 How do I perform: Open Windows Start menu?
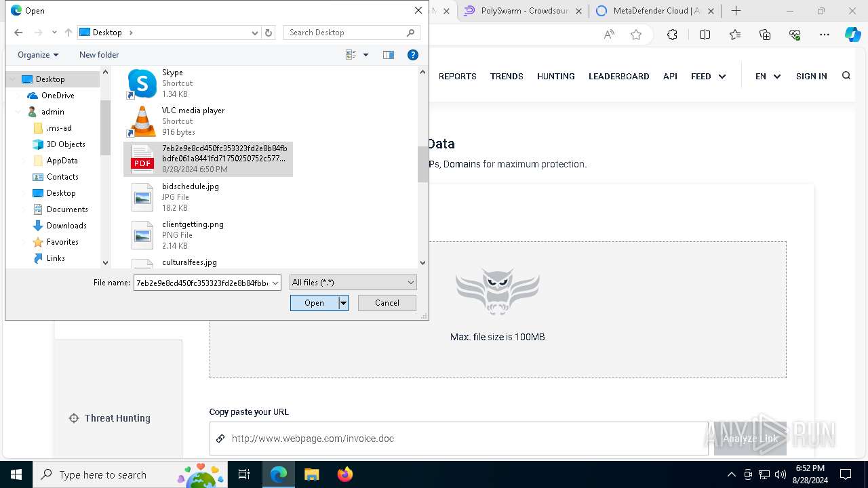(16, 474)
